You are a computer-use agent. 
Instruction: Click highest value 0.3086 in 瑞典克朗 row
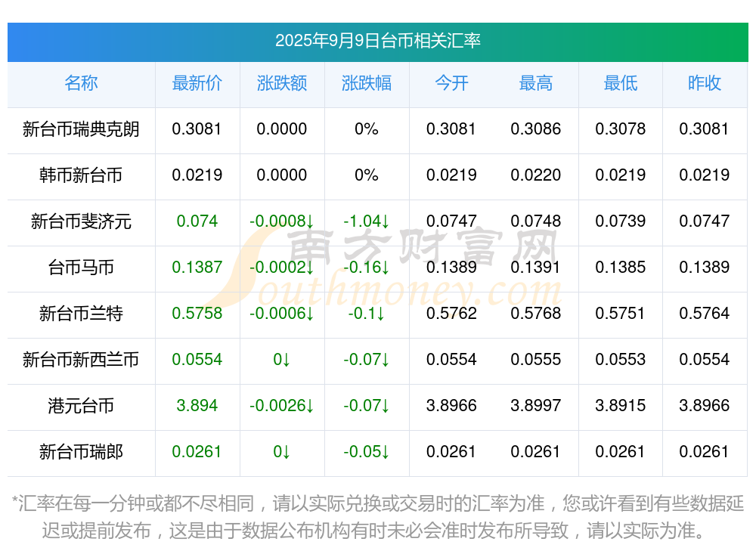[536, 128]
